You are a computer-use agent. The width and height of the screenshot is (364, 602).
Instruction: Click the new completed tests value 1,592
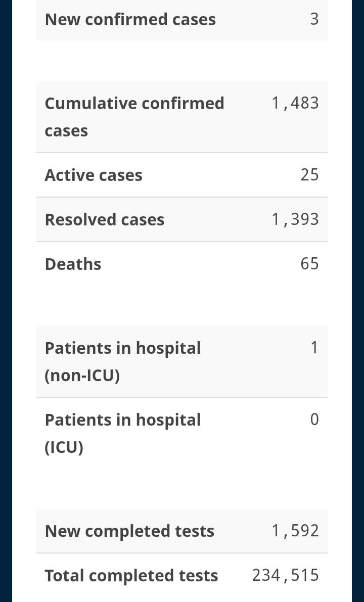click(x=295, y=531)
